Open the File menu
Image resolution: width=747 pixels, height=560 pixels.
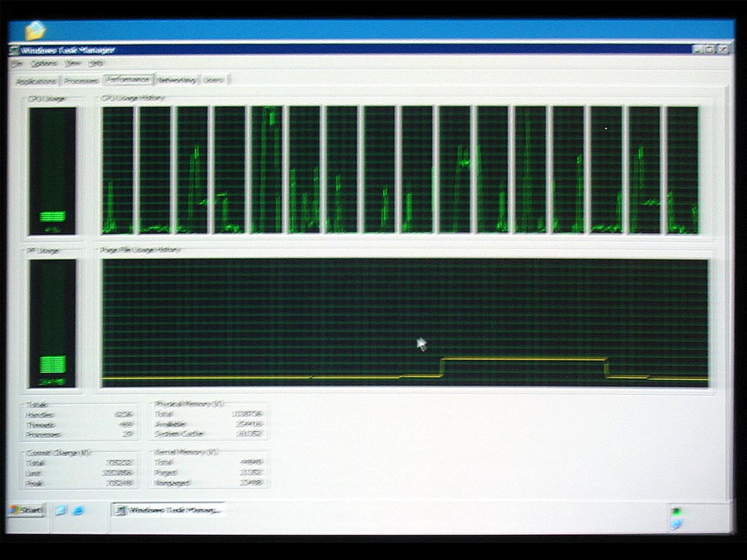[x=18, y=63]
